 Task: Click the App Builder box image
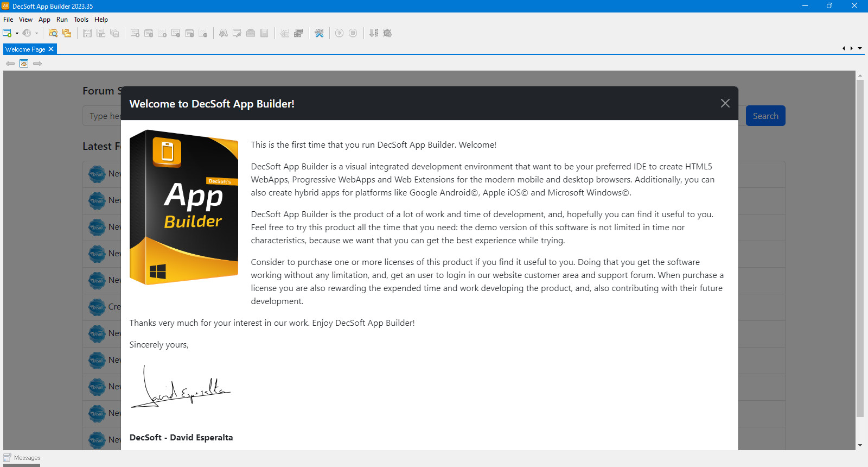[184, 207]
